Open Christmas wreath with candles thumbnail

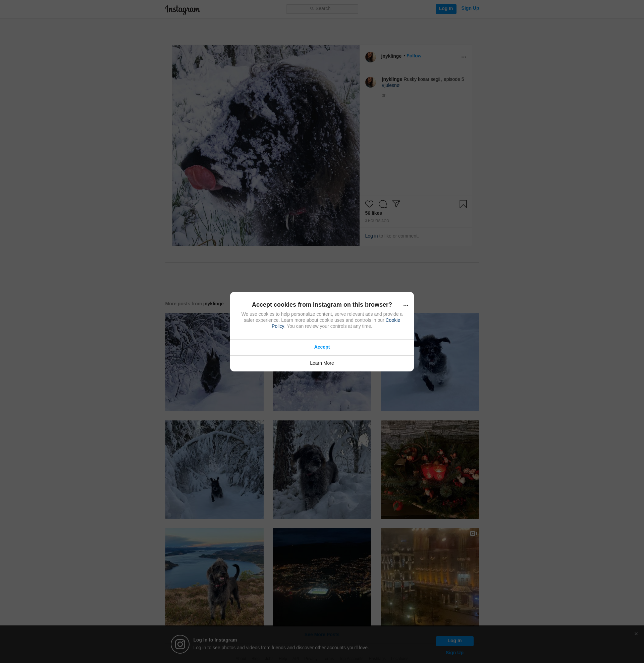pyautogui.click(x=430, y=469)
